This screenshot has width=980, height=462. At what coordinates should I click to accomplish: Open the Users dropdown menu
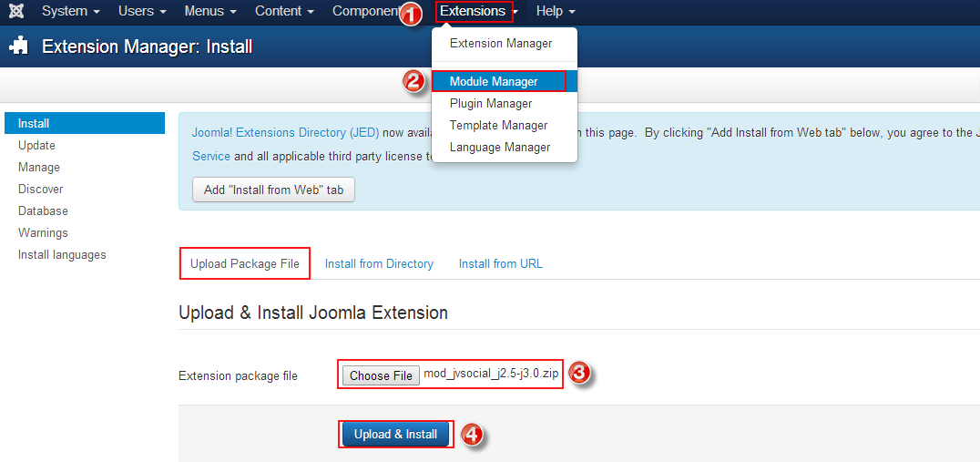click(x=142, y=11)
